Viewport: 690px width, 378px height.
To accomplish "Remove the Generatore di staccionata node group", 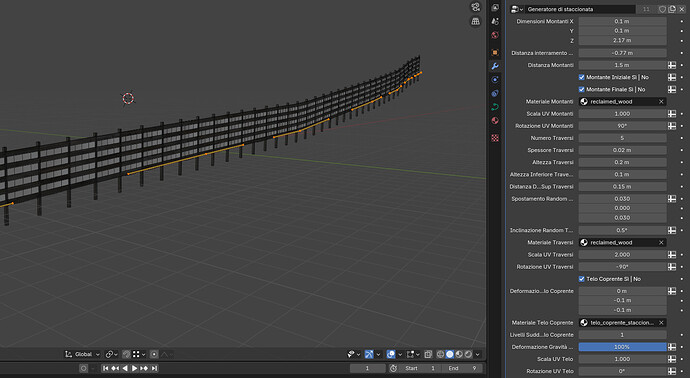I will [x=682, y=9].
